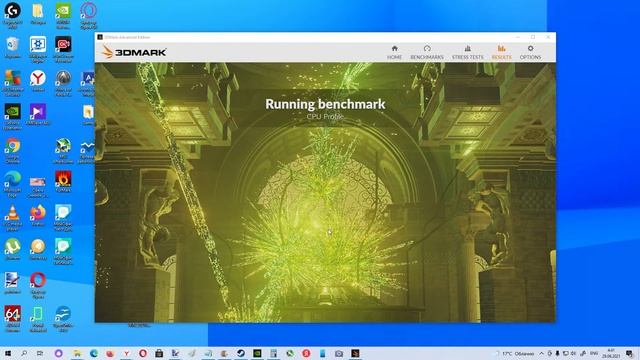Launch Google Chrome from the desktop
640x360 pixels.
click(x=13, y=151)
